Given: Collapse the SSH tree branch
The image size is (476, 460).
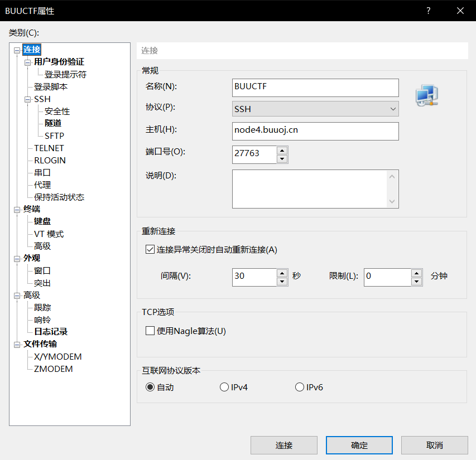Looking at the screenshot, I should coord(27,99).
